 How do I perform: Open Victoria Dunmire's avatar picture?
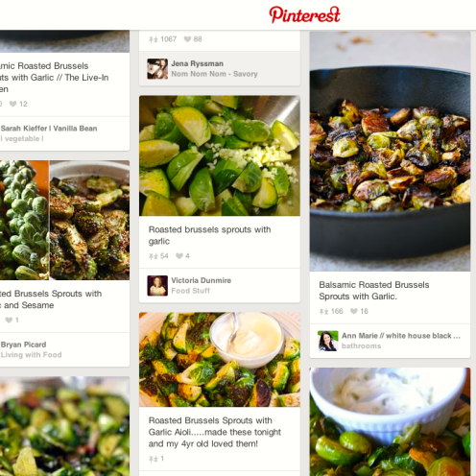pos(157,286)
